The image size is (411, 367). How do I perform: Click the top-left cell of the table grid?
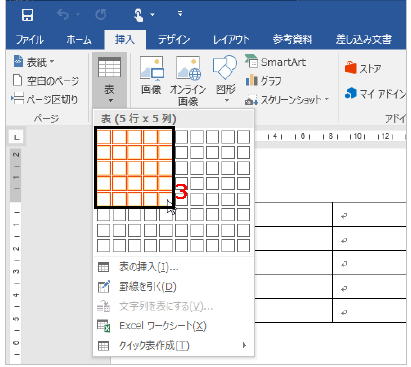click(103, 137)
